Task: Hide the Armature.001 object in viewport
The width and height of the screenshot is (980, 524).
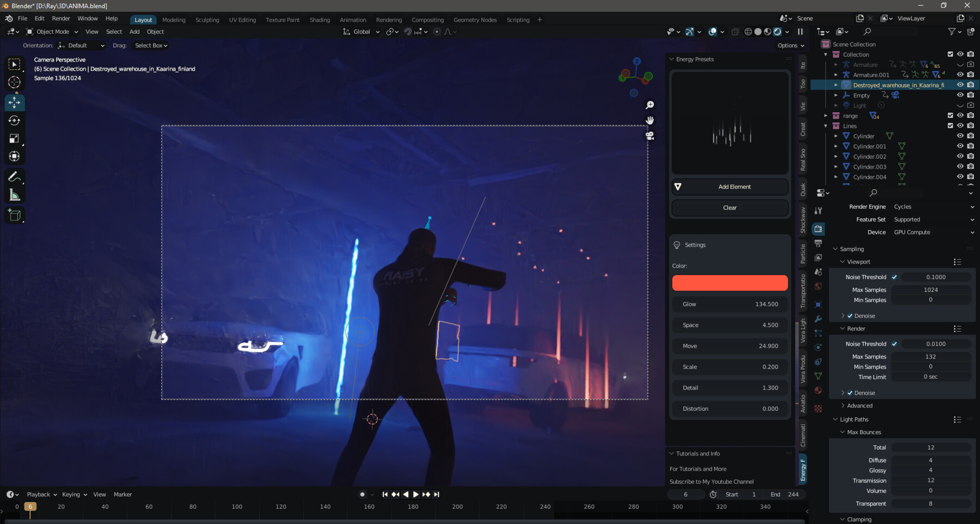Action: (960, 75)
